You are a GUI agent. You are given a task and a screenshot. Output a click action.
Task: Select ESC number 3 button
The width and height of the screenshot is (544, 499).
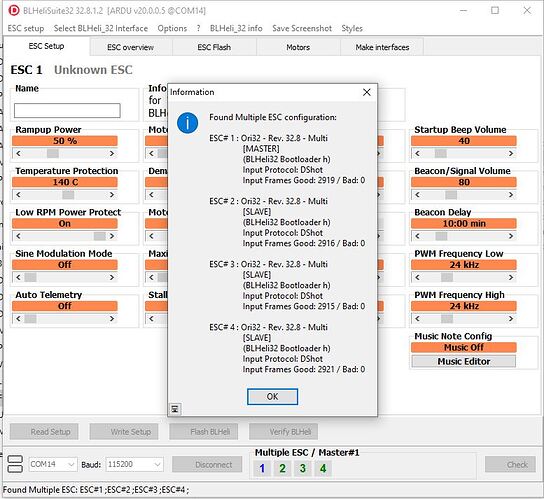(x=303, y=468)
